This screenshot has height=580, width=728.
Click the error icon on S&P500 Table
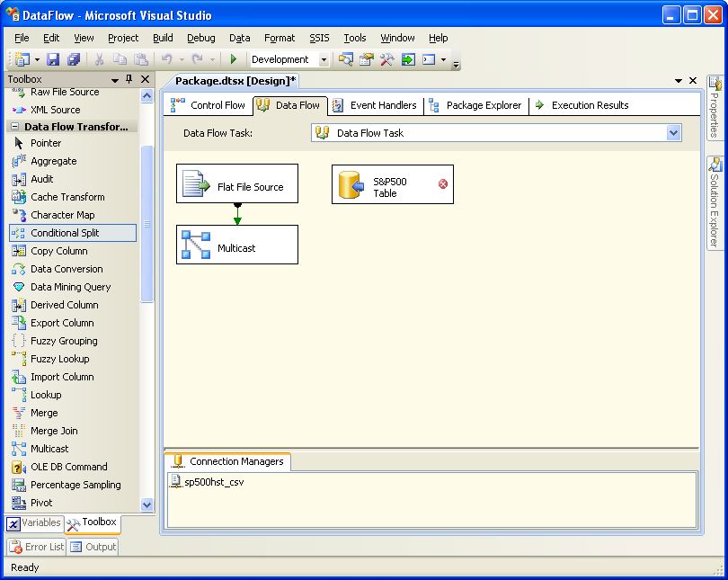[x=443, y=183]
